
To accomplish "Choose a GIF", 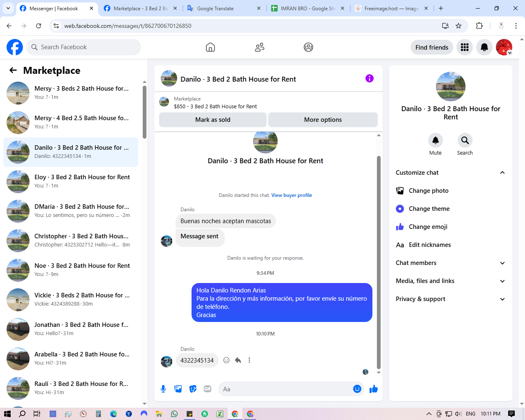I will click(x=208, y=389).
